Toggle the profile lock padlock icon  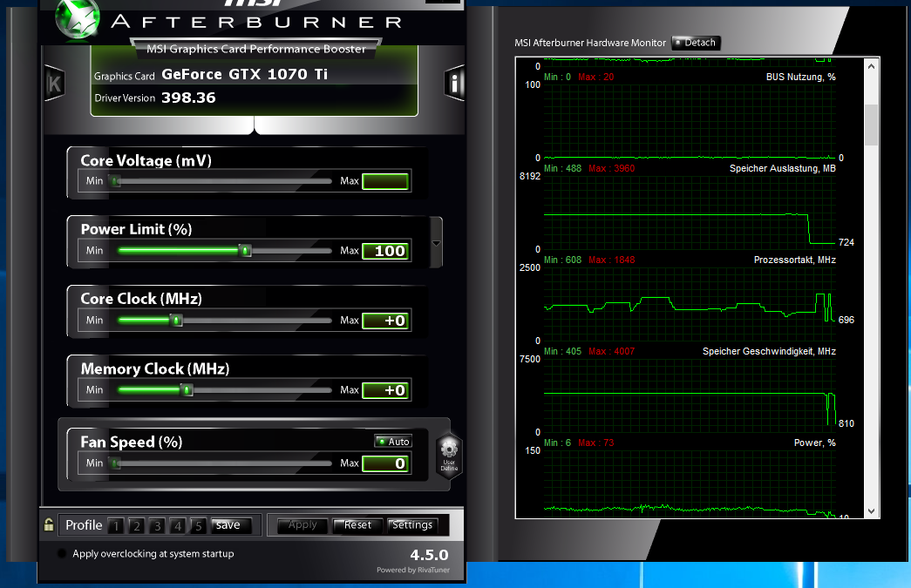tap(49, 524)
